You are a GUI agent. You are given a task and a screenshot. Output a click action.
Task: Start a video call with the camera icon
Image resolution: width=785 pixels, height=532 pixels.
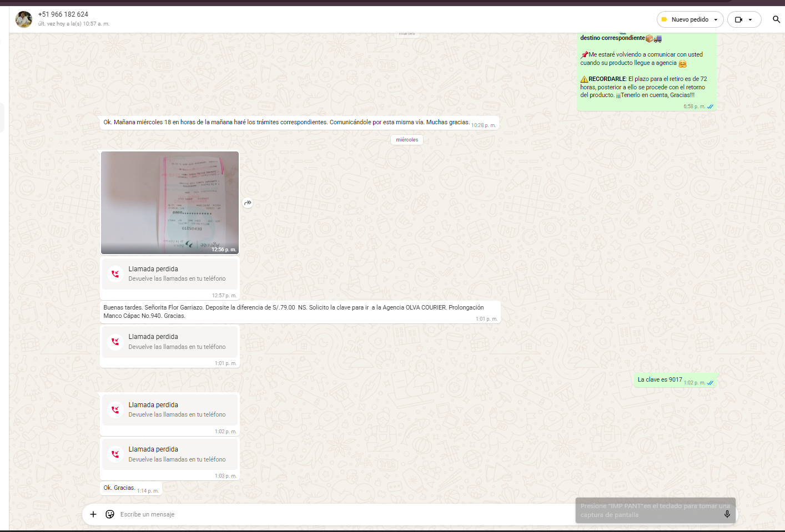pyautogui.click(x=738, y=19)
